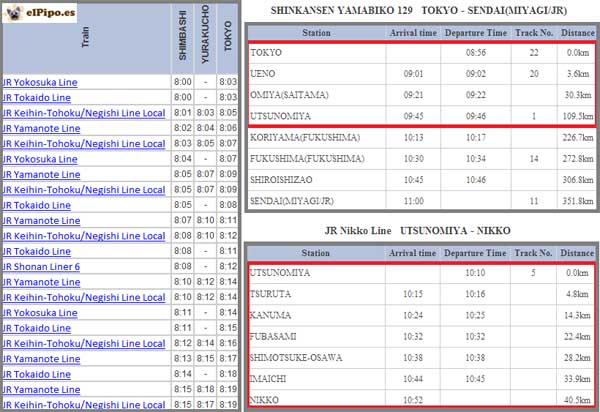Click the 10:52 Nikko arrival time
Viewport: 600px width, 412px height.
click(413, 400)
